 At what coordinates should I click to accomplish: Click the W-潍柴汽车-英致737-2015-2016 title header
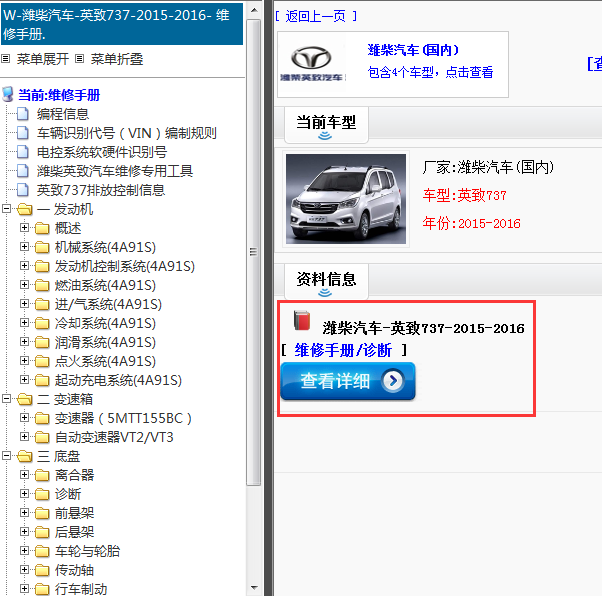click(122, 24)
